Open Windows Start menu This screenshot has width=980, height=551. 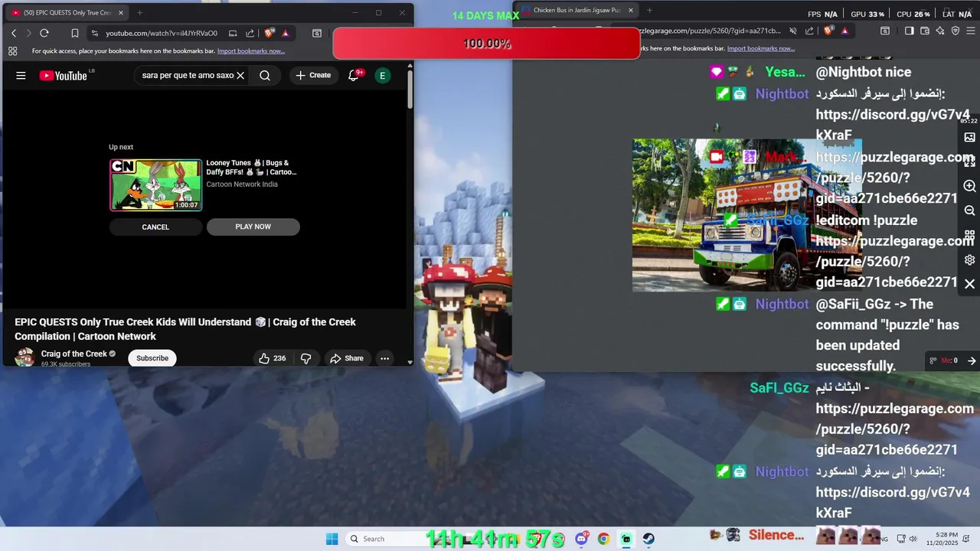[332, 539]
